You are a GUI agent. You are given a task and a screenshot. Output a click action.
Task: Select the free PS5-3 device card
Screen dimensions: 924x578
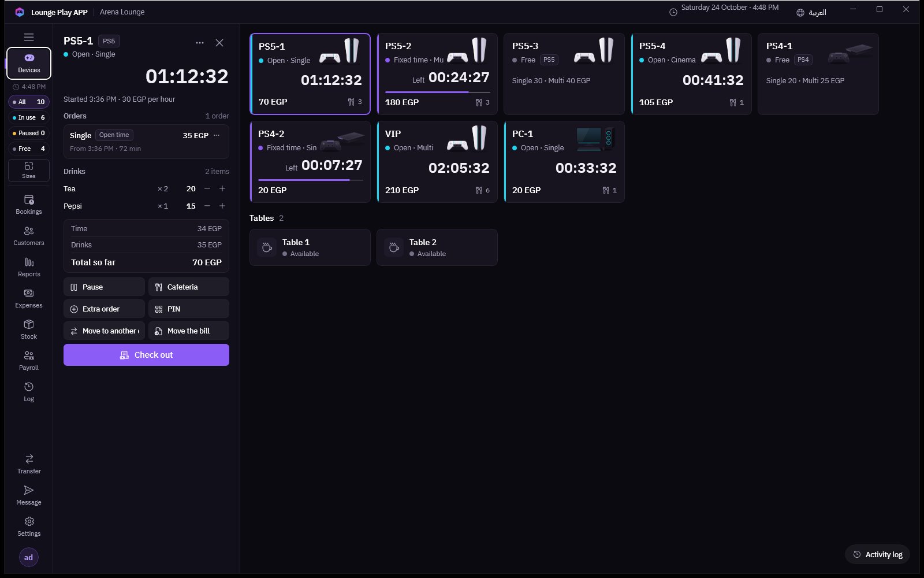(x=564, y=74)
